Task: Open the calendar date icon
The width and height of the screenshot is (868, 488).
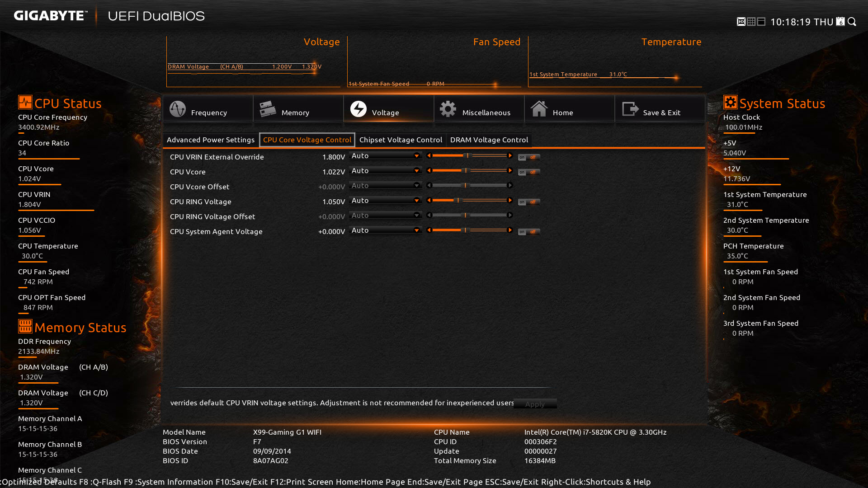Action: (x=840, y=22)
